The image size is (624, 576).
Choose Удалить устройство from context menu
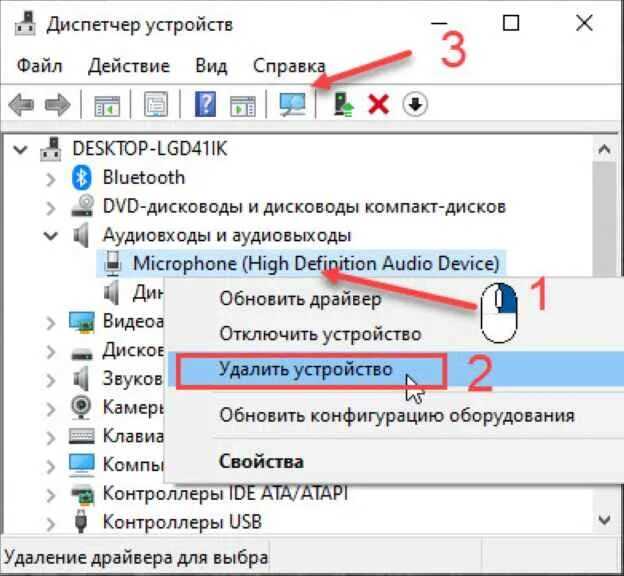[306, 369]
